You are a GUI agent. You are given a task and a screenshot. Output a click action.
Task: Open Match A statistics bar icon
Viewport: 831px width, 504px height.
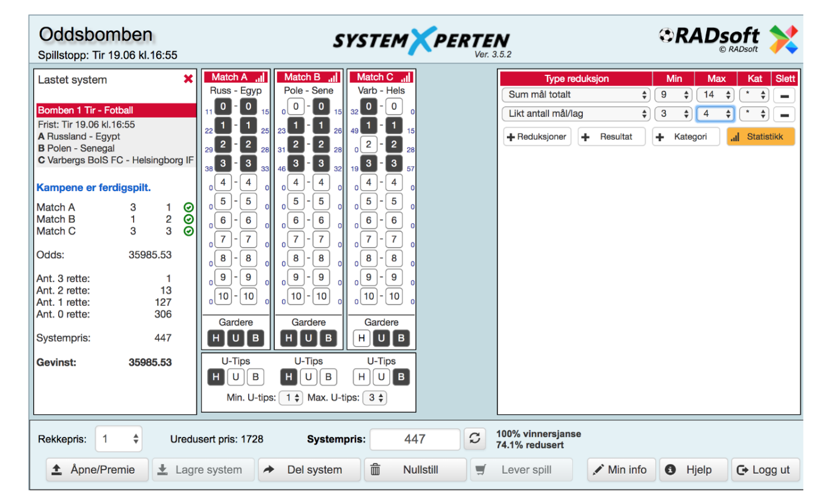pyautogui.click(x=261, y=77)
